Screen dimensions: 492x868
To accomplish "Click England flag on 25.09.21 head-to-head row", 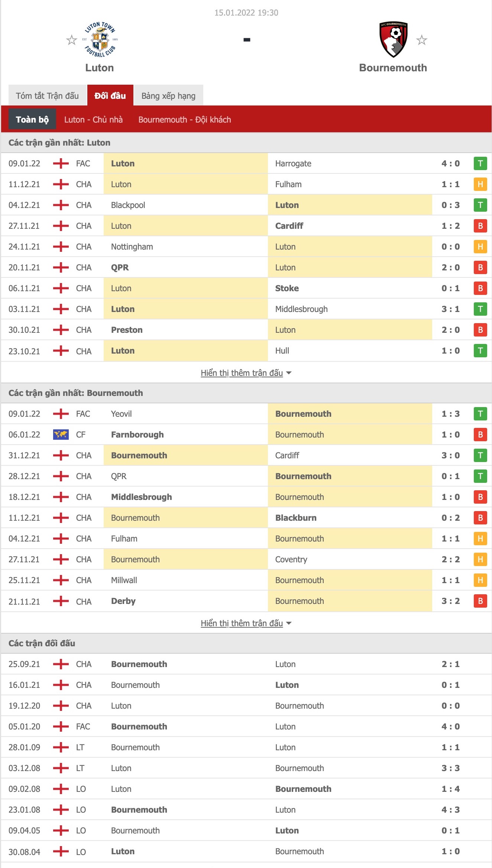I will coord(61,664).
